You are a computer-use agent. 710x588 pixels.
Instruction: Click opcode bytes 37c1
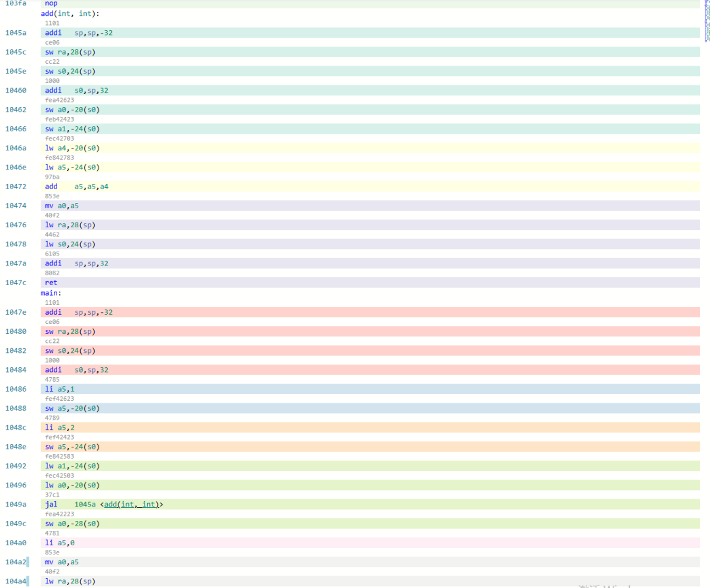pos(52,495)
